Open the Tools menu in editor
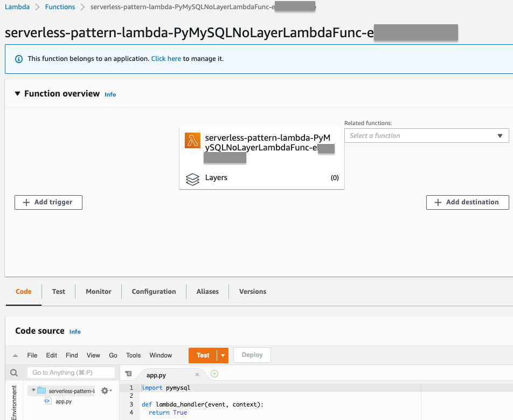Screen dimensions: 513x420 [133, 355]
